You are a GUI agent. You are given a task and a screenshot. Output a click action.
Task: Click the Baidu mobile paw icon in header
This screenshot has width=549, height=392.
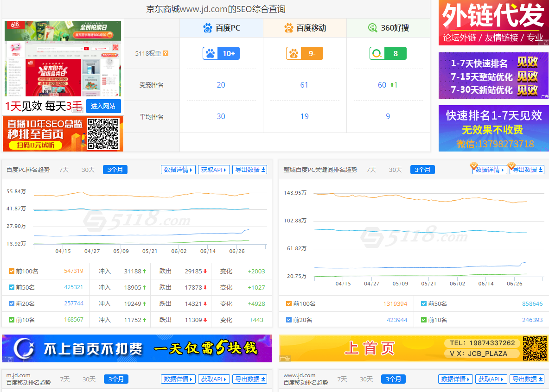pos(288,28)
